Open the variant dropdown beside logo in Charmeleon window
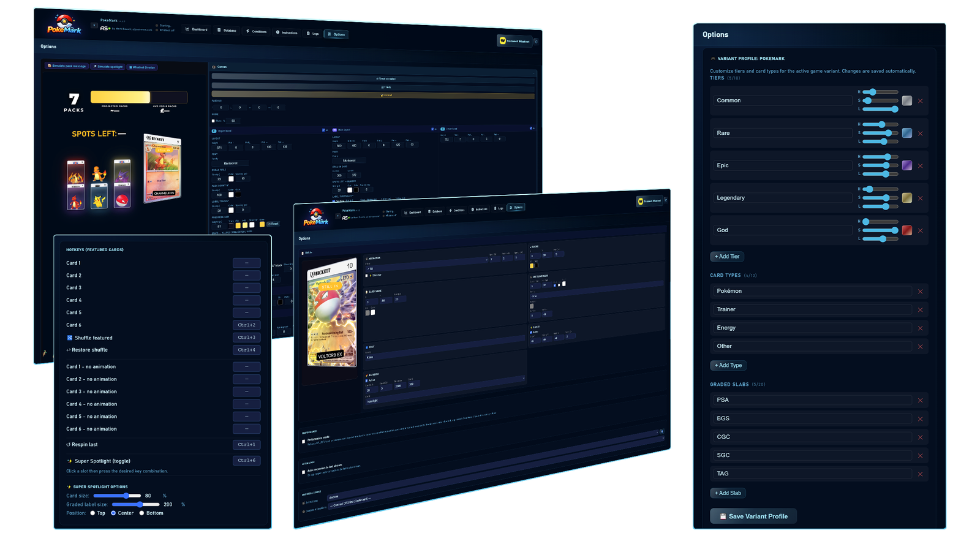980x552 pixels. click(x=94, y=26)
